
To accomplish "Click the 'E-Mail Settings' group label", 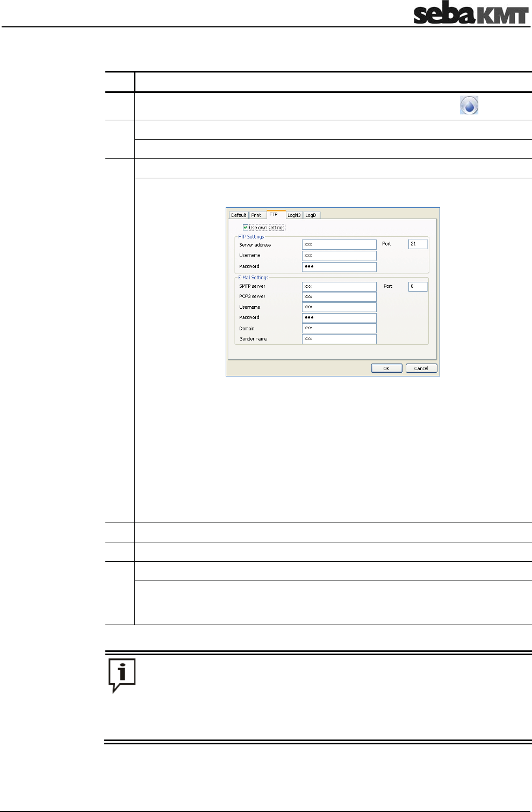I will tap(253, 278).
